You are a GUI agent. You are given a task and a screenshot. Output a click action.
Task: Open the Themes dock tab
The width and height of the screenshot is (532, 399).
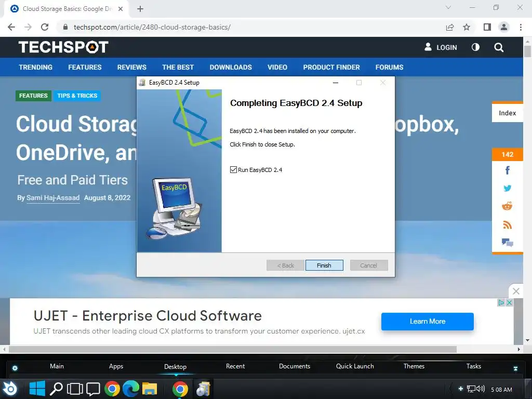point(414,366)
